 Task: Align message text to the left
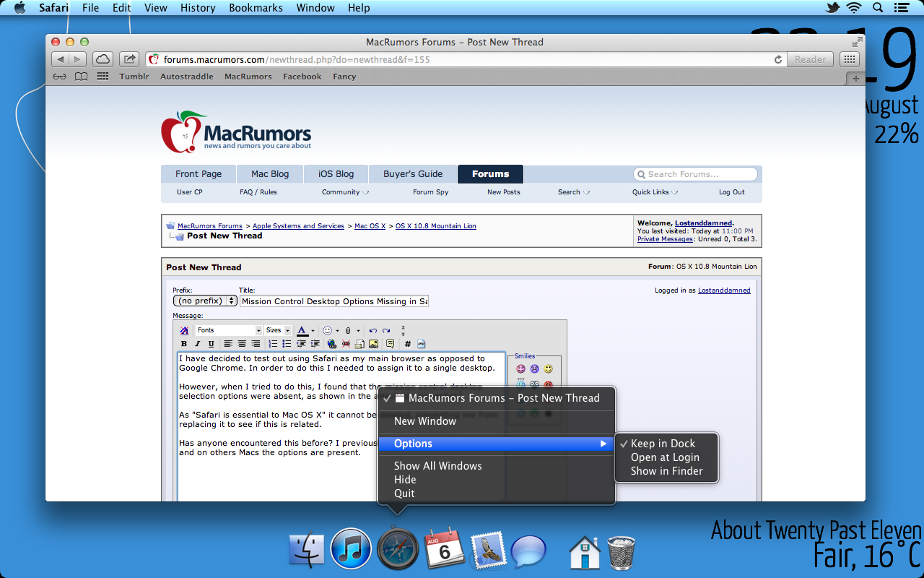228,344
